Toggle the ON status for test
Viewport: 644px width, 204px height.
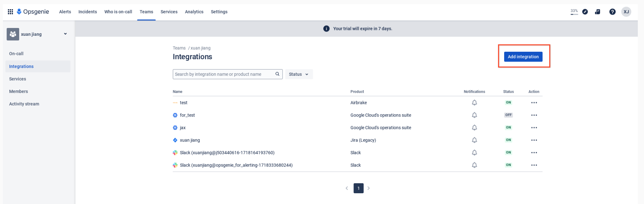tap(508, 102)
